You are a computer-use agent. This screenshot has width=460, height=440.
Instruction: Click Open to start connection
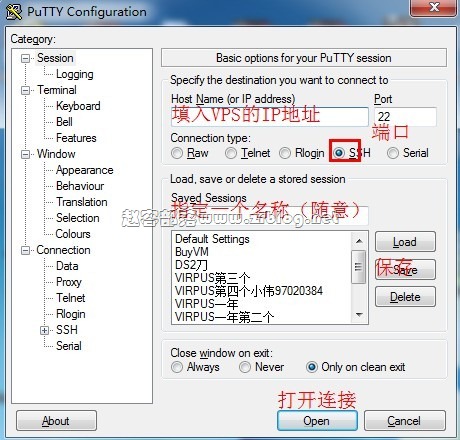(317, 421)
